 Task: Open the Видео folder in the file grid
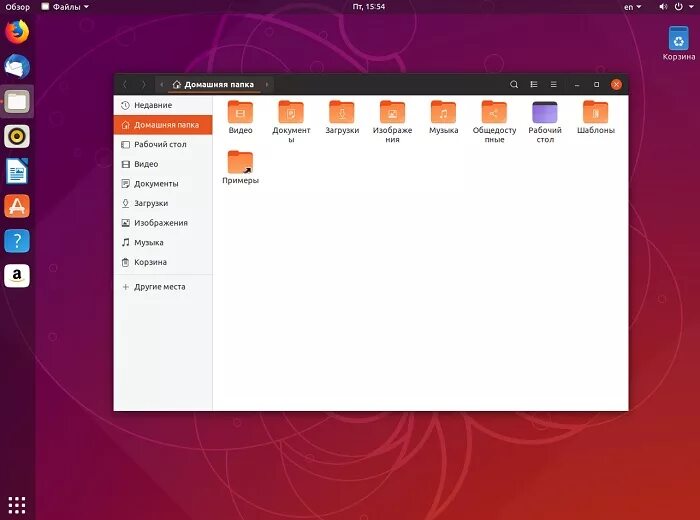(240, 112)
